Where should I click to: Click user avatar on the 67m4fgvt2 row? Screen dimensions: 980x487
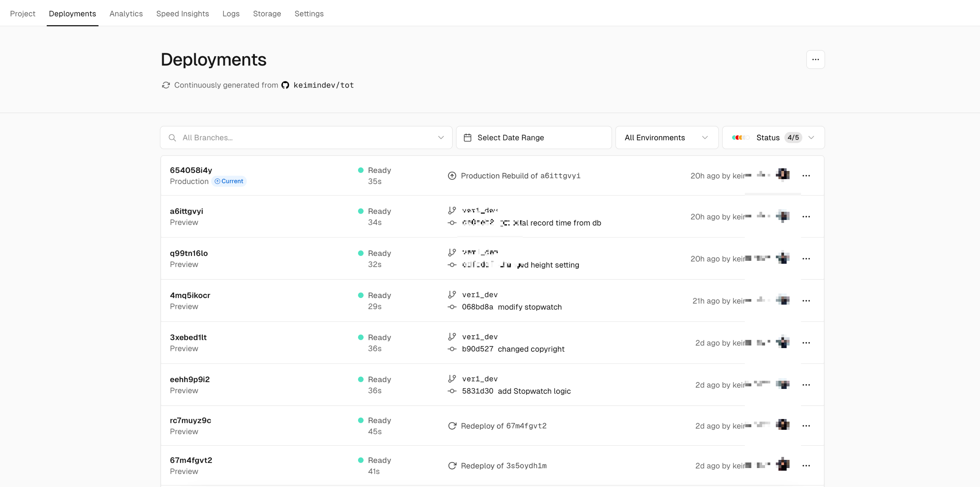point(783,465)
